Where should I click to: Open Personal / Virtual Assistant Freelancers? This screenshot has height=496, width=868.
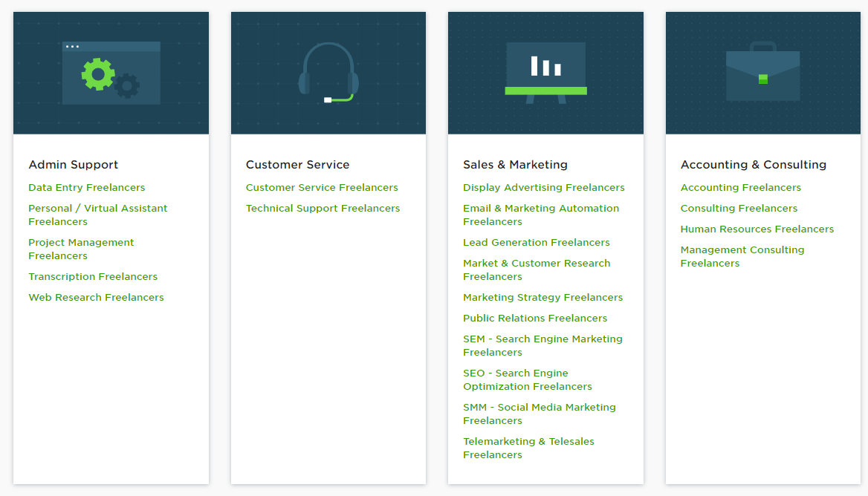[x=98, y=215]
